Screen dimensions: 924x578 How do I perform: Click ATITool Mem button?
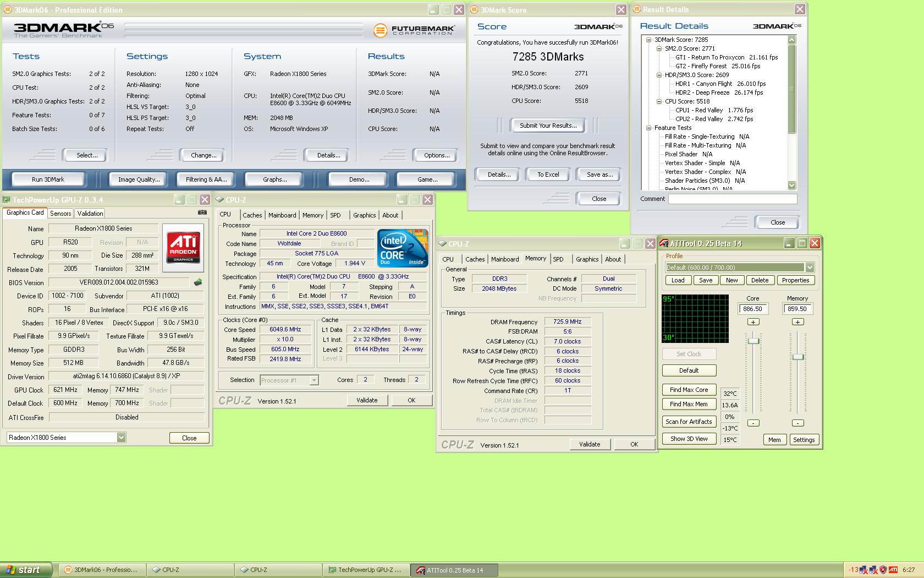774,440
